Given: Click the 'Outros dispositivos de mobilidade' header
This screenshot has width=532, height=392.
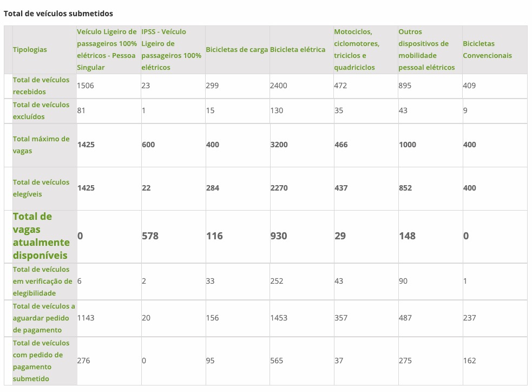Looking at the screenshot, I should point(424,49).
